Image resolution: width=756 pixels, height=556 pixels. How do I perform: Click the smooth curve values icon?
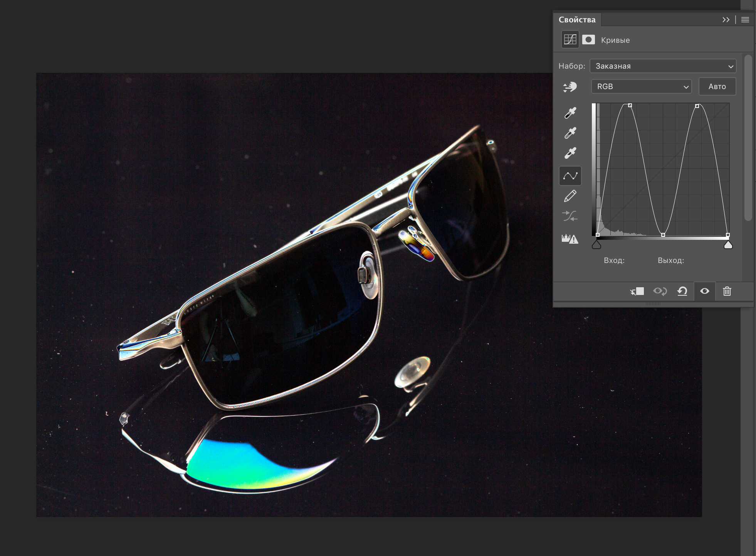coord(570,216)
